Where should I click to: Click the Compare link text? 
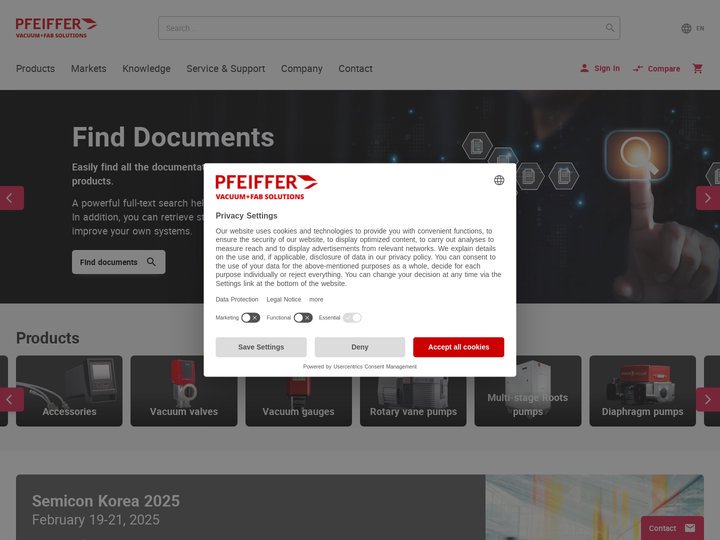(664, 69)
